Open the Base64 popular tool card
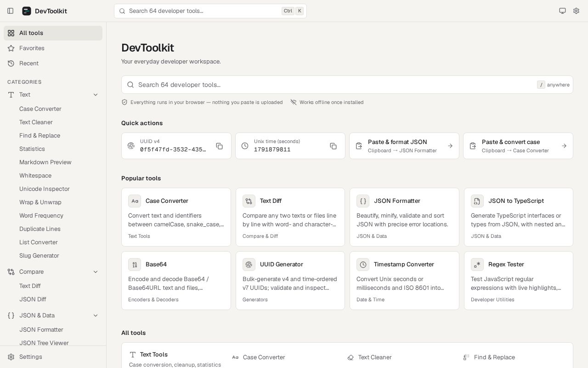 pyautogui.click(x=176, y=281)
